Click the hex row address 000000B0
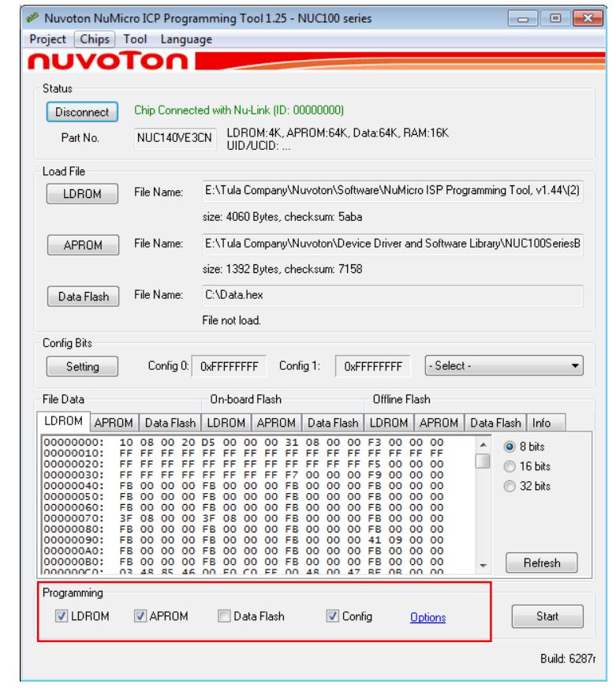This screenshot has height=691, width=616. click(x=73, y=562)
